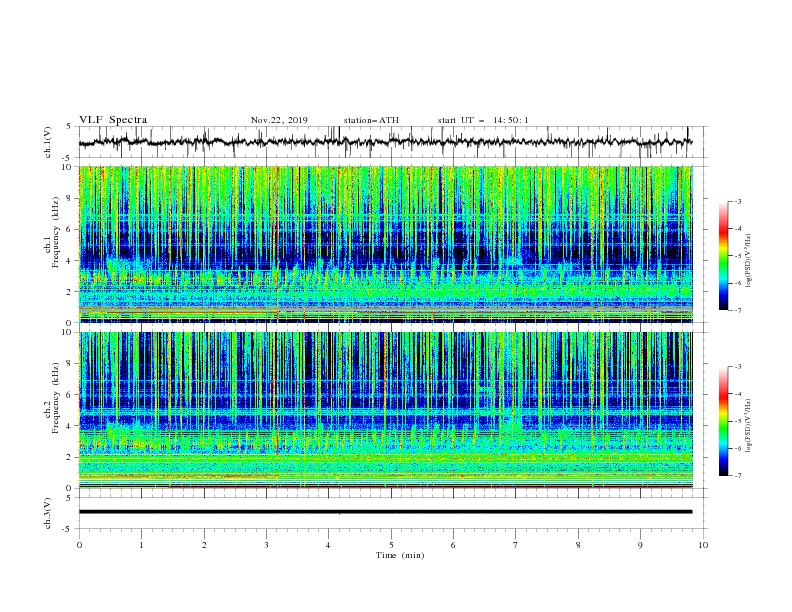Click the 'ch.3(V)' axis label
This screenshot has width=792, height=612.
click(x=48, y=513)
